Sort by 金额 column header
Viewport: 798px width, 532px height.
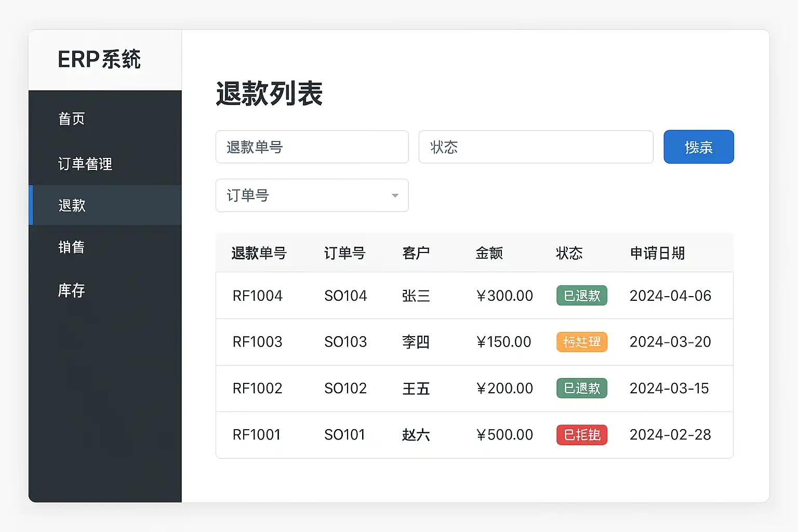click(x=489, y=253)
